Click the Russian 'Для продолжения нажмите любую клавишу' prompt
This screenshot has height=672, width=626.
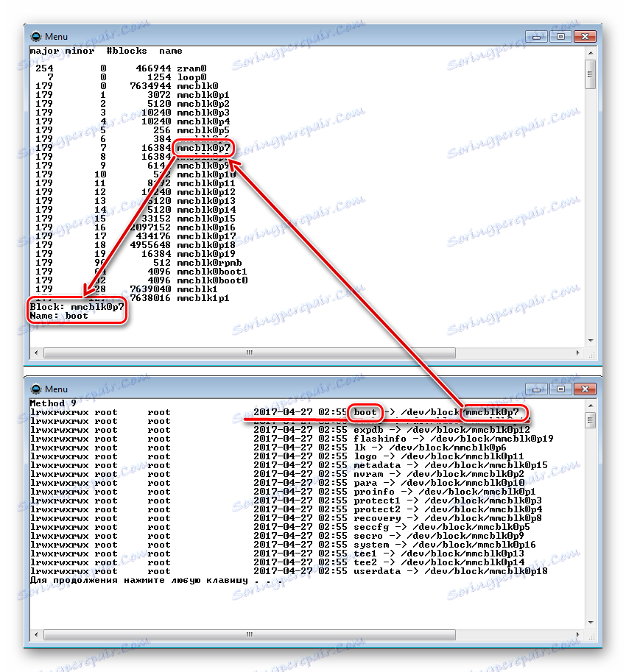[x=139, y=580]
